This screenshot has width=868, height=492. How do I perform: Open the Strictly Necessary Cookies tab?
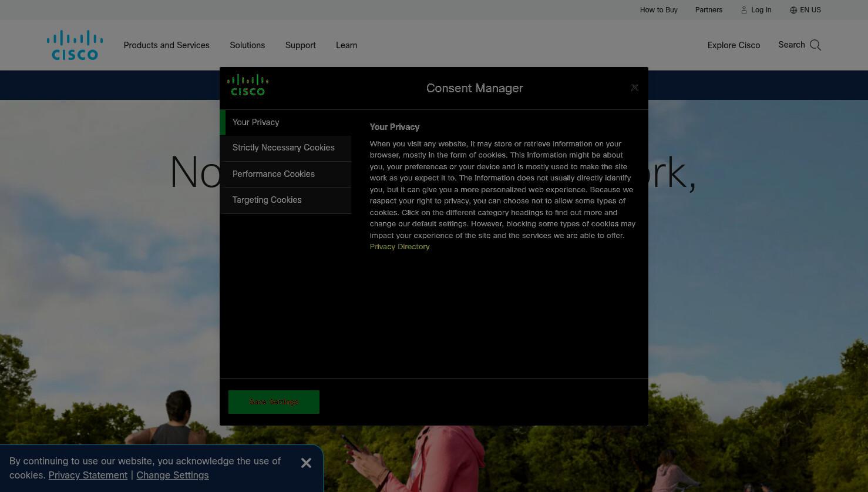point(287,148)
